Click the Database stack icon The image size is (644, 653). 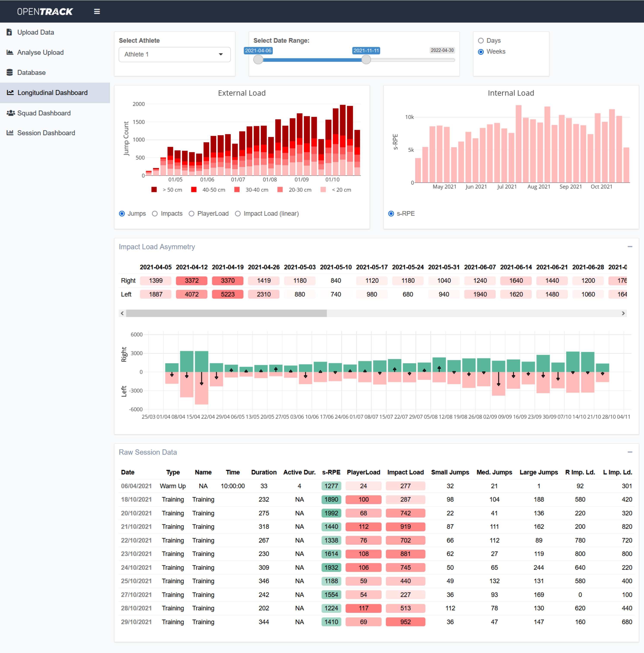[x=10, y=72]
